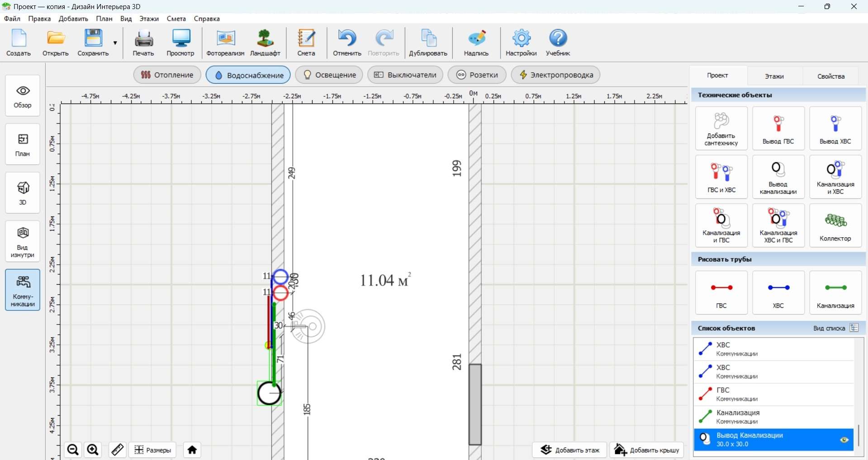The width and height of the screenshot is (868, 460).
Task: Click the zoom in magnifier button
Action: point(93,450)
